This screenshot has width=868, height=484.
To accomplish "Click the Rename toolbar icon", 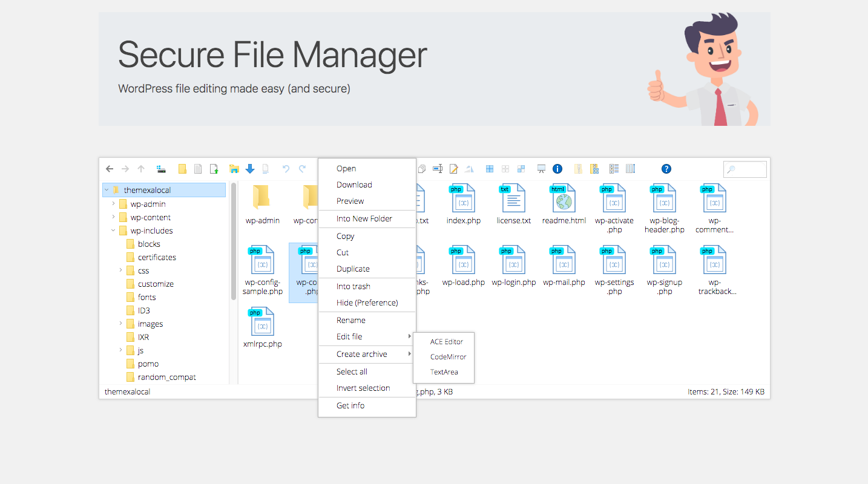I will 438,169.
